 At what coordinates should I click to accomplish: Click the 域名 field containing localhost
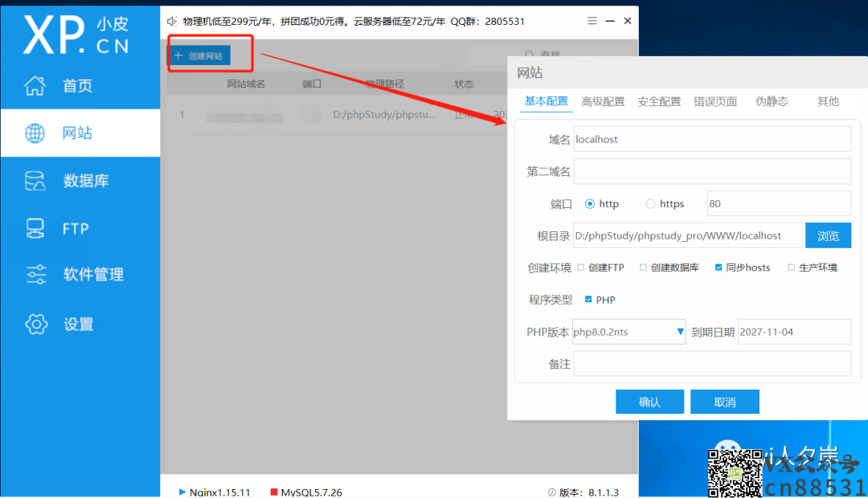tap(712, 140)
